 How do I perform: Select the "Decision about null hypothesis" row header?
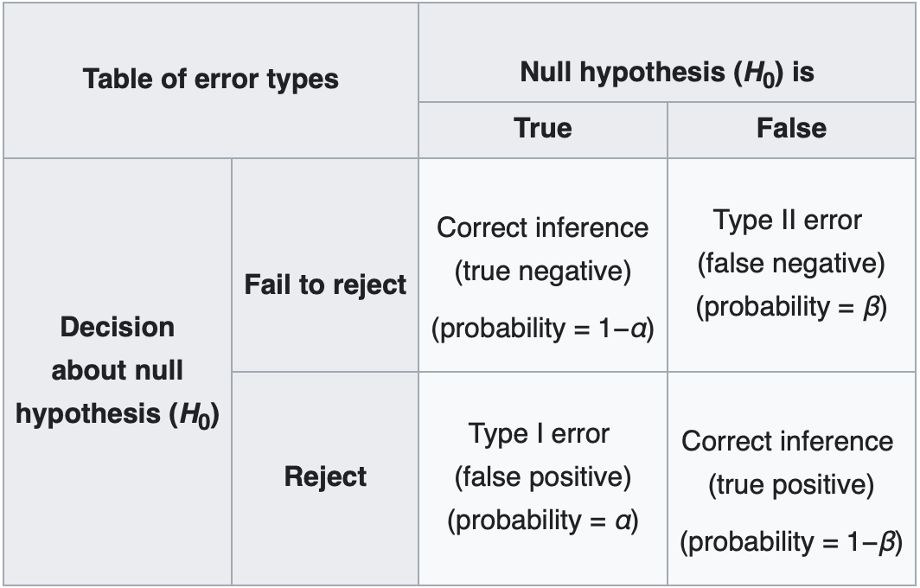[x=118, y=370]
